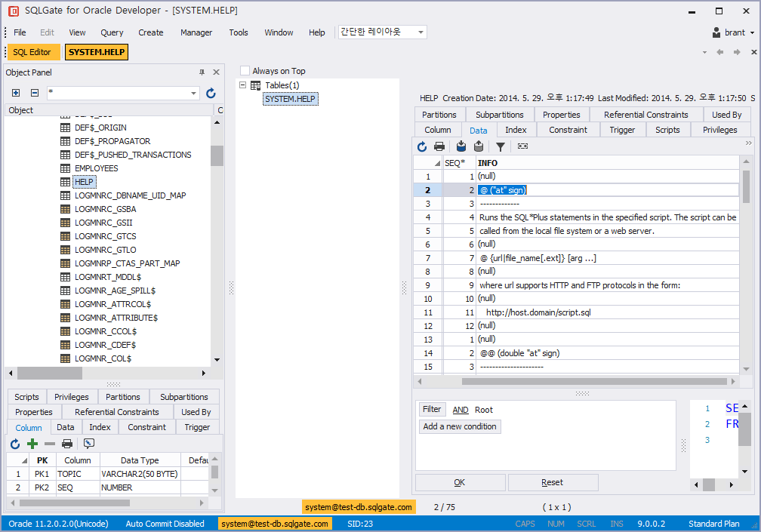Refresh the Object Panel list

click(211, 93)
